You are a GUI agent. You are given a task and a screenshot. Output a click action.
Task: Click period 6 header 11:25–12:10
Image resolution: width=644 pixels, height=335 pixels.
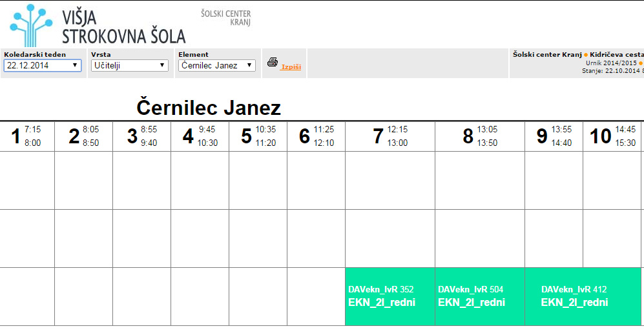tap(317, 136)
